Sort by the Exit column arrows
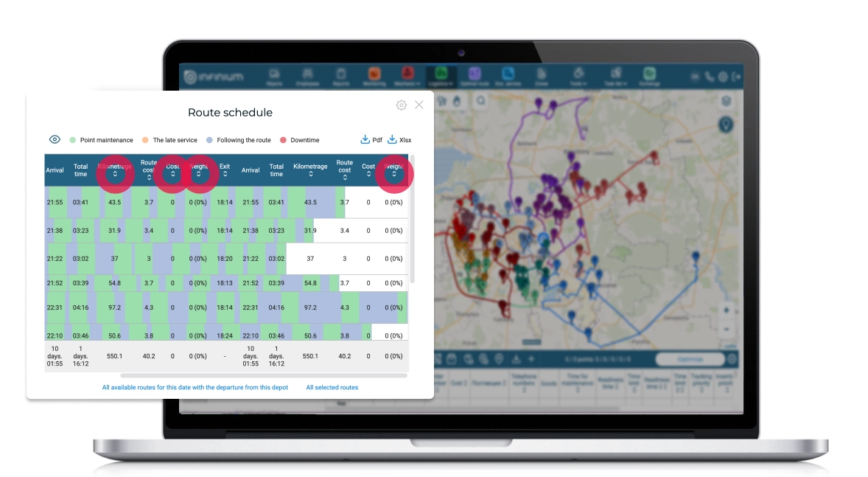The width and height of the screenshot is (868, 477). point(225,175)
